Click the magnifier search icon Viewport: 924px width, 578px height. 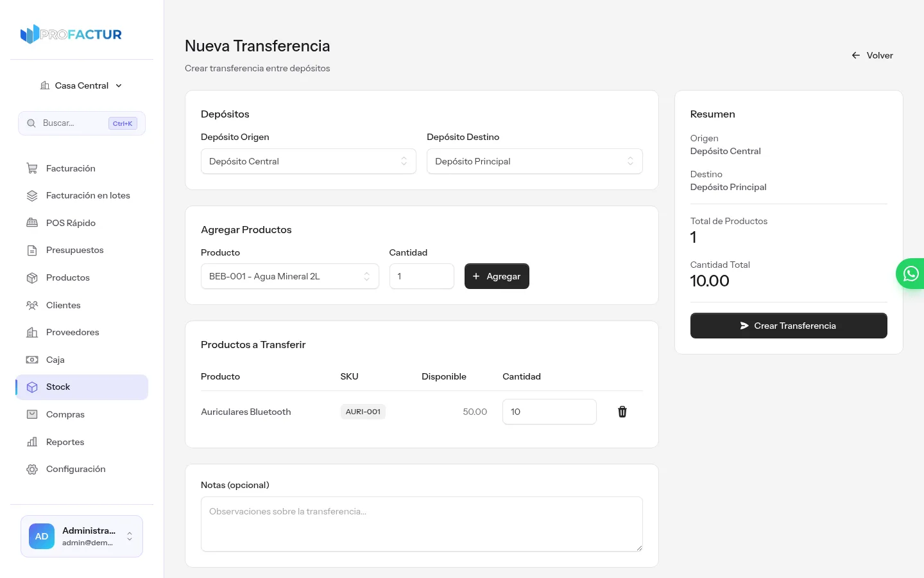pos(31,123)
